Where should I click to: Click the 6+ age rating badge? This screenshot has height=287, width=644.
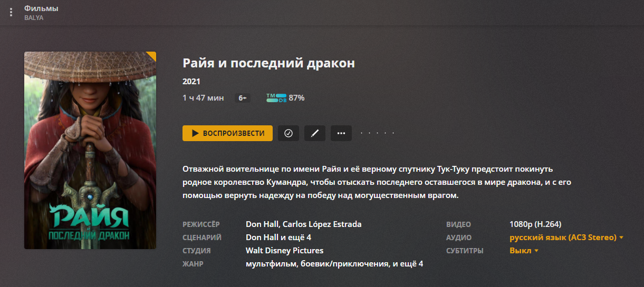pos(243,98)
